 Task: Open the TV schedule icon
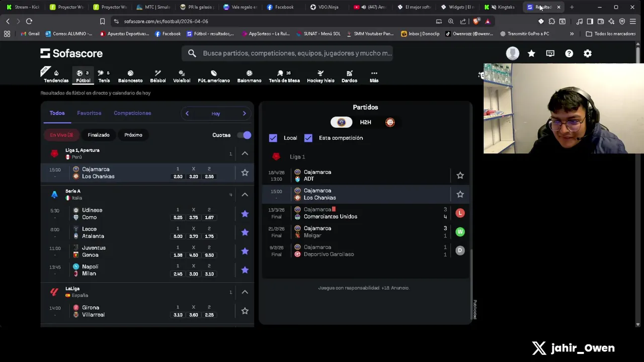[x=550, y=53]
